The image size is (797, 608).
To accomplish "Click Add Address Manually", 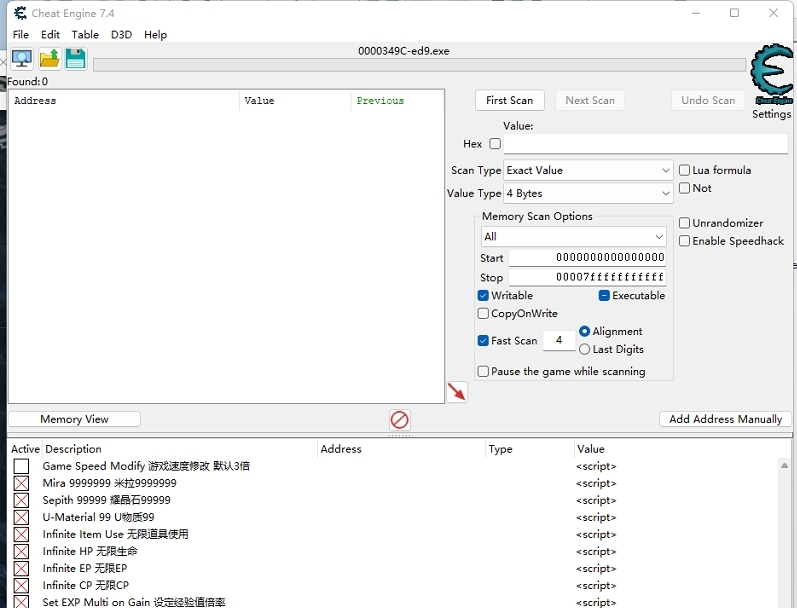I will coord(725,419).
